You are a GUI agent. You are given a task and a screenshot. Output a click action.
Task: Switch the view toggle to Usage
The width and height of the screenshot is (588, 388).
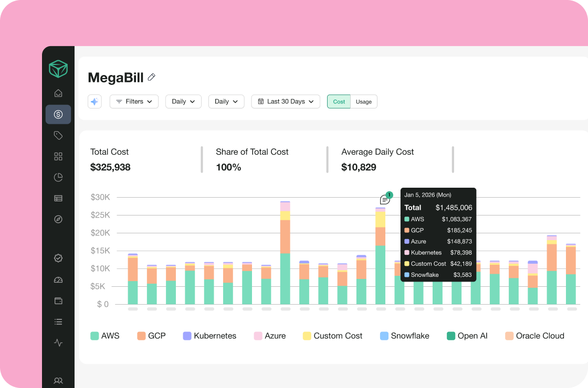pos(363,102)
